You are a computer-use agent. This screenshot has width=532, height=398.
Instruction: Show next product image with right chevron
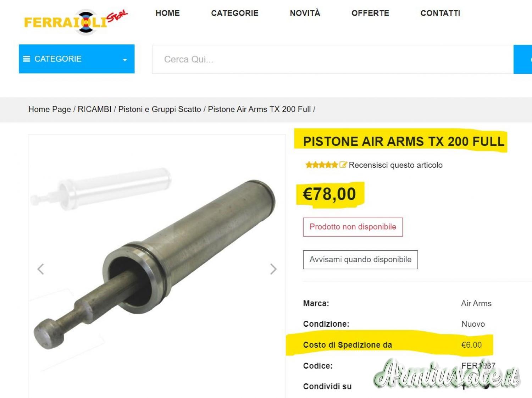click(x=273, y=269)
